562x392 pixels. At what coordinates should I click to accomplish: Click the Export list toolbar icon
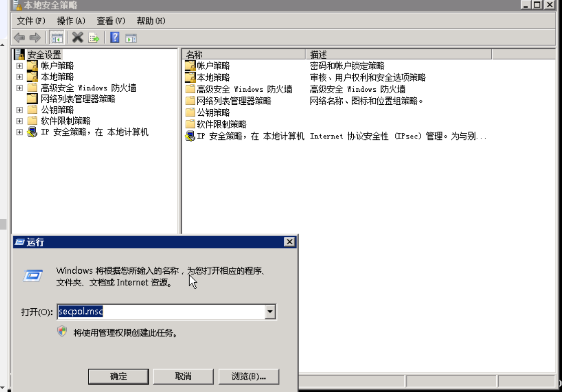94,38
